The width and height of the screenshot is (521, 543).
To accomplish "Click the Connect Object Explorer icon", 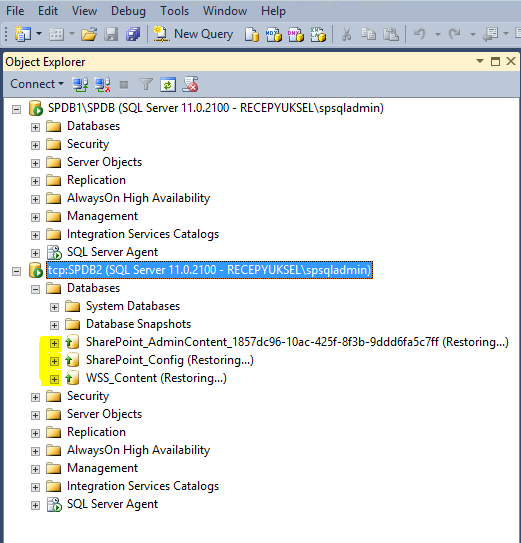I will pyautogui.click(x=80, y=84).
